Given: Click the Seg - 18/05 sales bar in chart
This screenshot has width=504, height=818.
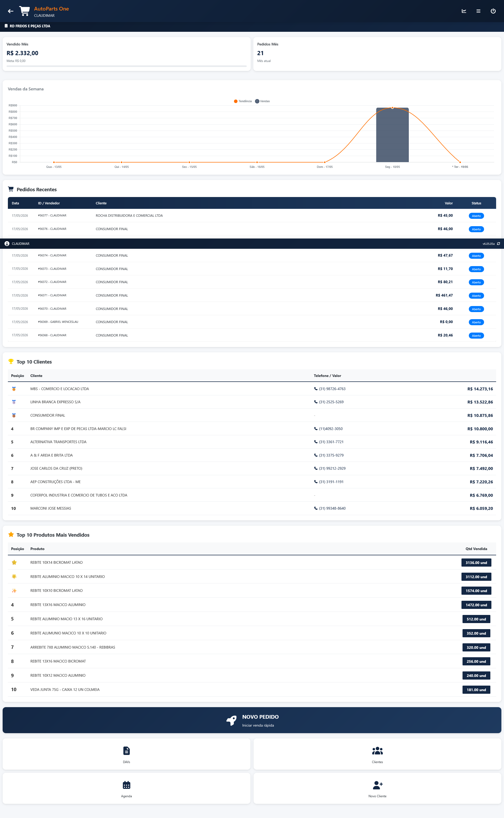Looking at the screenshot, I should (392, 135).
